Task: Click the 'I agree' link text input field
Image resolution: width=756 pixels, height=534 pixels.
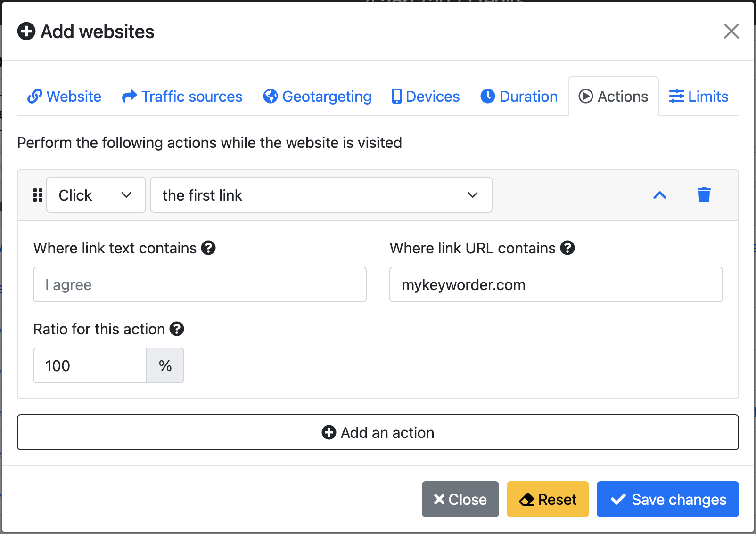Action: [x=199, y=284]
